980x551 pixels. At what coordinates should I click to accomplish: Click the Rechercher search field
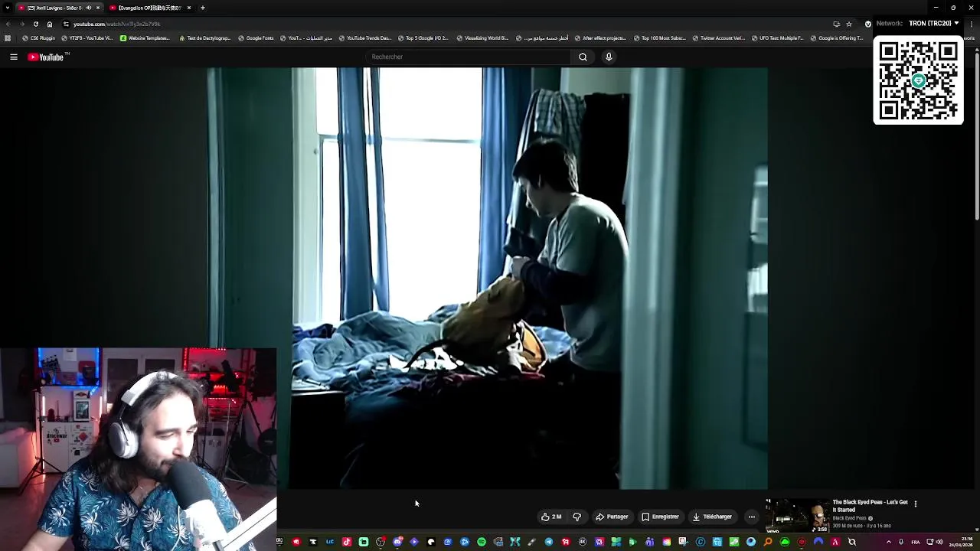tap(469, 57)
